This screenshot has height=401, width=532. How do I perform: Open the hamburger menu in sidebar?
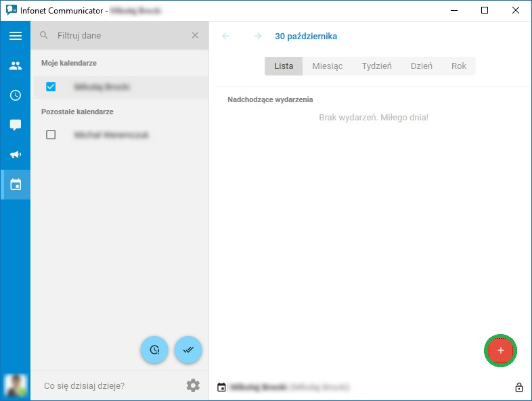pyautogui.click(x=16, y=36)
